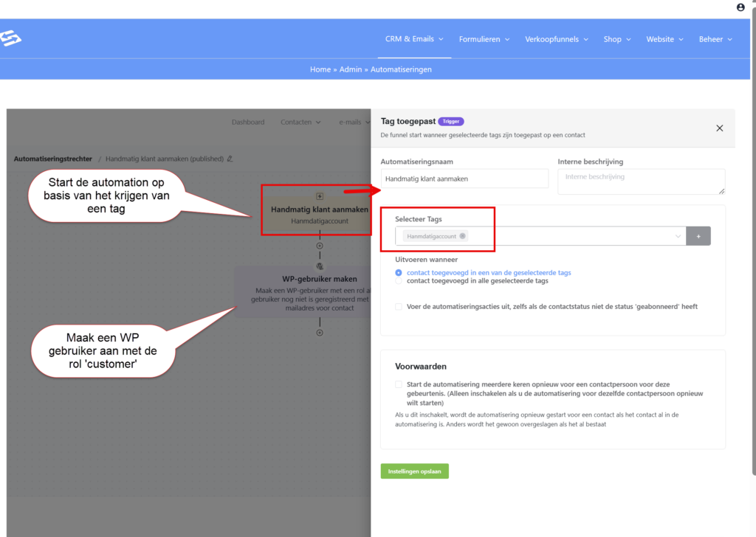
Task: Open the Beheer menu
Action: point(715,39)
